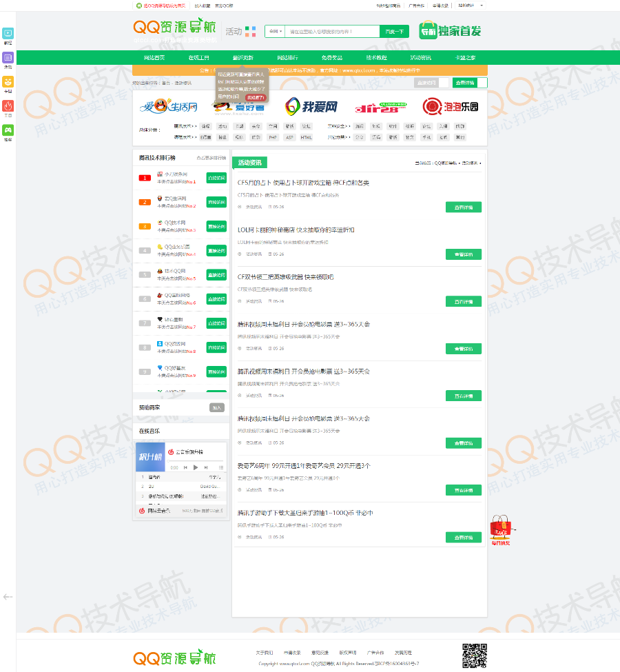Image resolution: width=620 pixels, height=672 pixels.
Task: Open the 我爱网 site logo
Action: [311, 106]
